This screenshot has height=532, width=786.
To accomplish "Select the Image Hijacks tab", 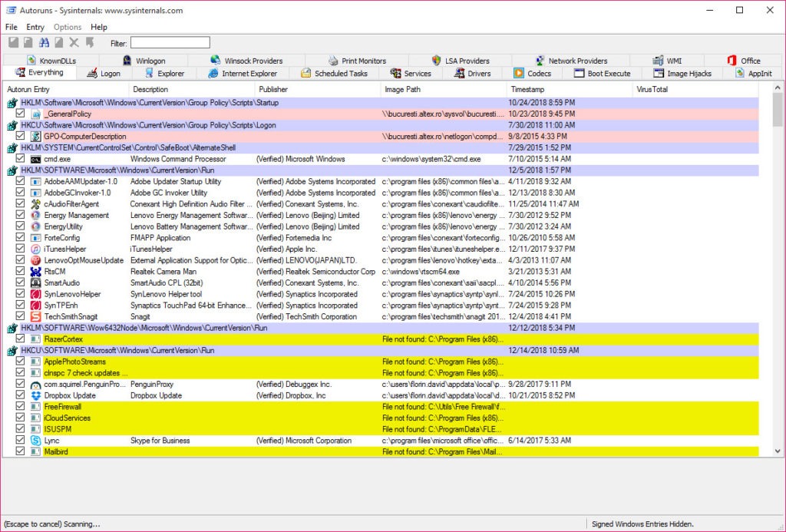I will [682, 73].
